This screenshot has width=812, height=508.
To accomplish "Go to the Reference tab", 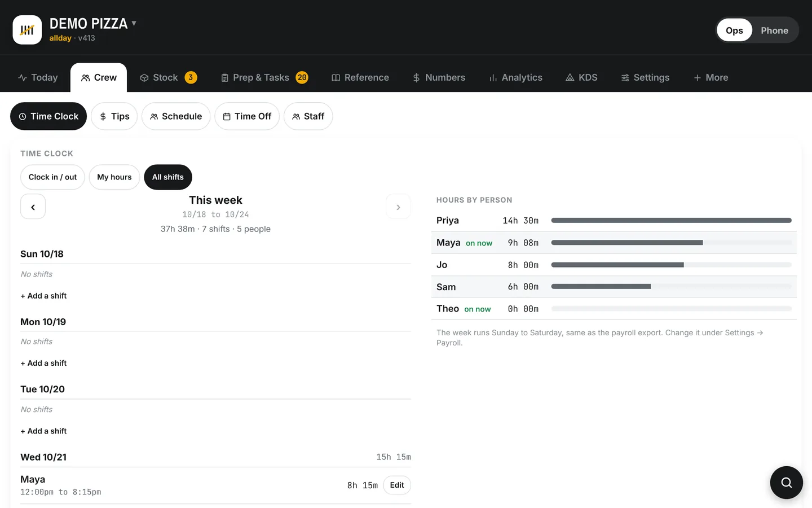I will coord(360,77).
